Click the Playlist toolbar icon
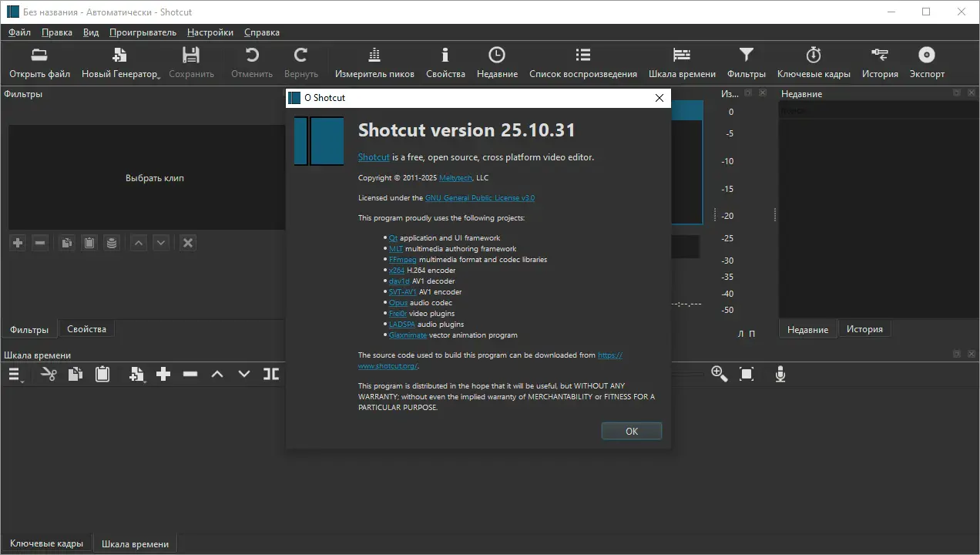The image size is (980, 555). (582, 55)
